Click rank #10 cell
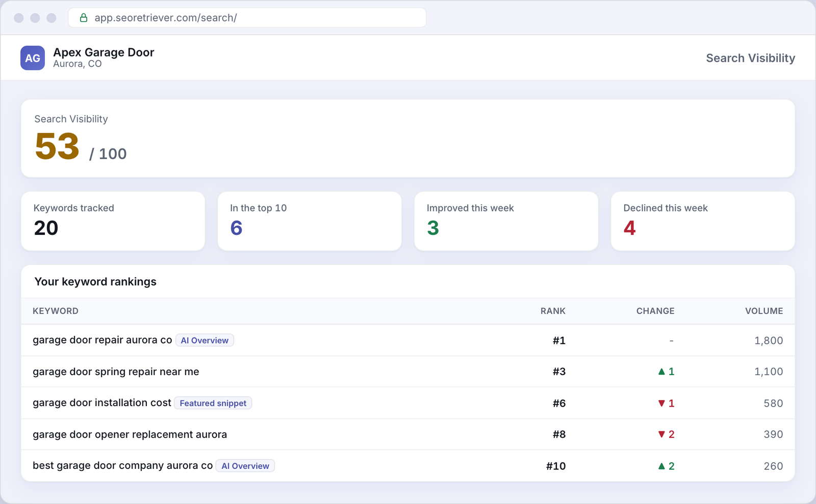The height and width of the screenshot is (504, 816). (x=556, y=466)
